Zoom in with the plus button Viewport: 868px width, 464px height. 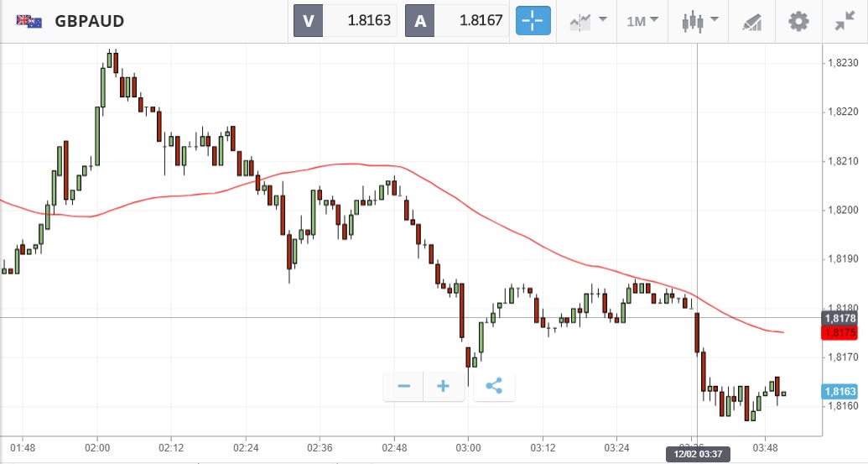[444, 386]
